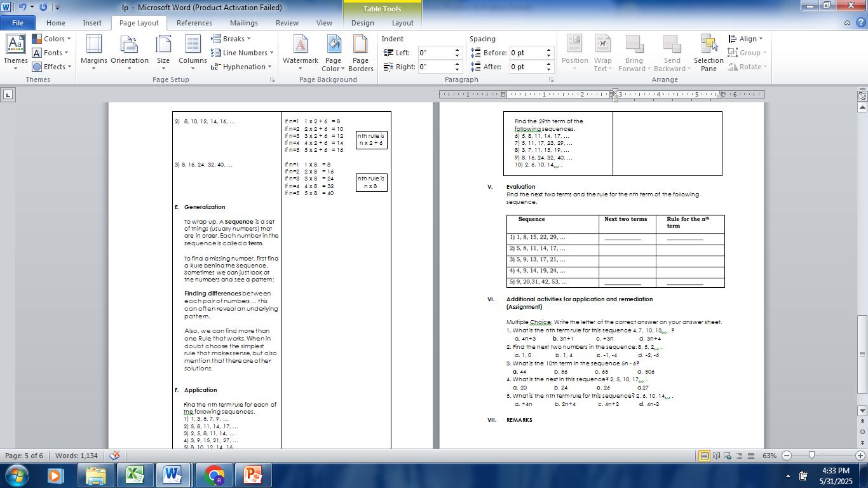868x488 pixels.
Task: Open the Margins options
Action: tap(93, 52)
